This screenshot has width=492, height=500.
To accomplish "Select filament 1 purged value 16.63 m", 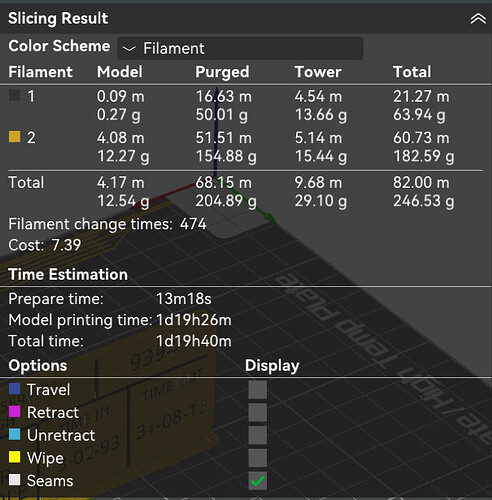I will point(223,97).
